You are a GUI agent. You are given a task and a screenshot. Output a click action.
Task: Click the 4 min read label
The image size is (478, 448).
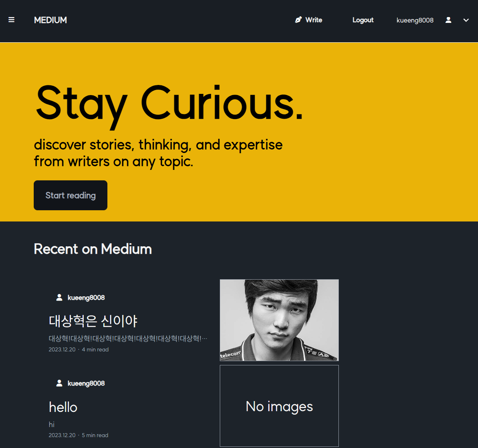tap(95, 349)
